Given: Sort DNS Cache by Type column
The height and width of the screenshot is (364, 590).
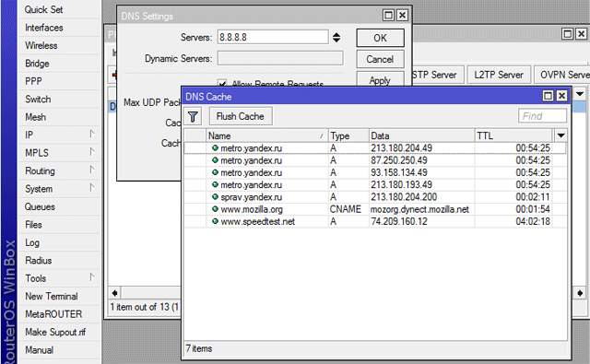Looking at the screenshot, I should 348,135.
